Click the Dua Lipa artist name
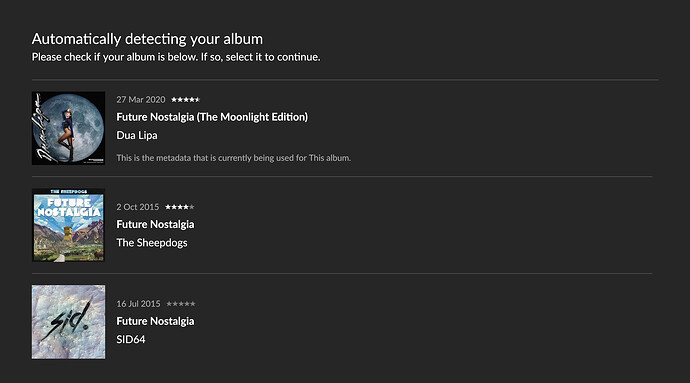 137,136
